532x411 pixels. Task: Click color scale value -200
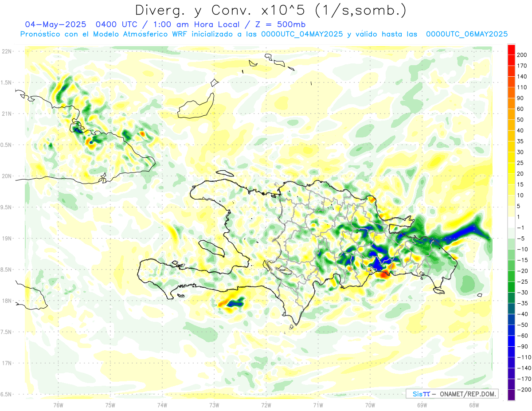[523, 390]
